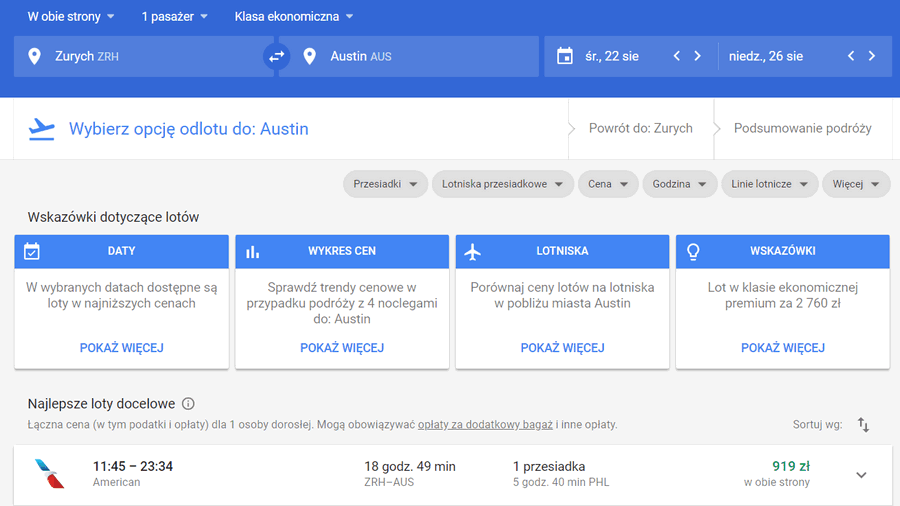Go to the previous departure date before śr., 22 sie
The image size is (900, 506).
(x=677, y=56)
